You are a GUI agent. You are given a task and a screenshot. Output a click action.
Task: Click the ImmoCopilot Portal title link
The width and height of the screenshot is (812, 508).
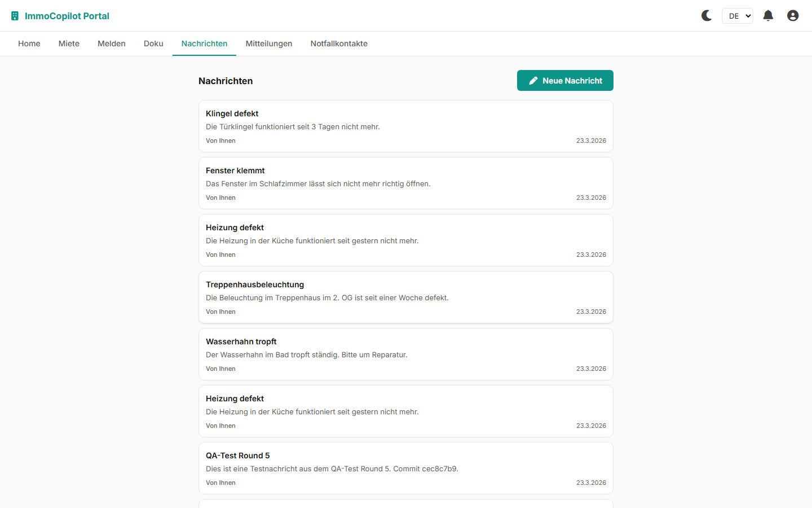[x=67, y=16]
